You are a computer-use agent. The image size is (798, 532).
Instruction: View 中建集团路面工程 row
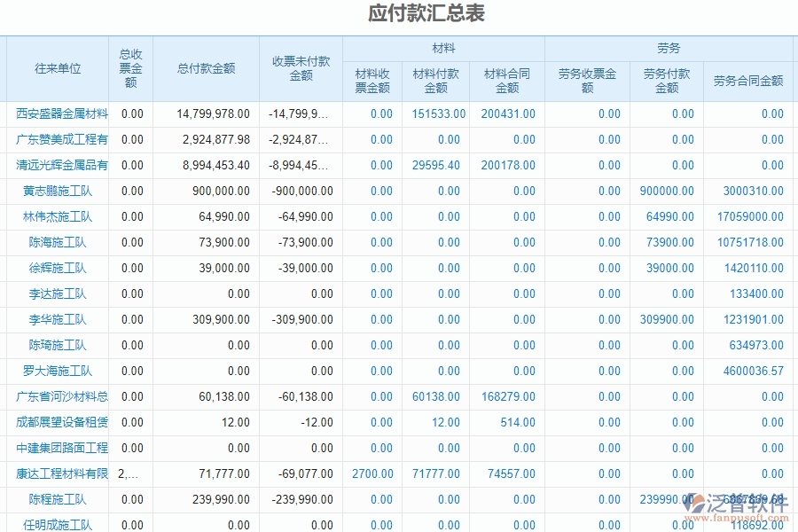coord(56,448)
